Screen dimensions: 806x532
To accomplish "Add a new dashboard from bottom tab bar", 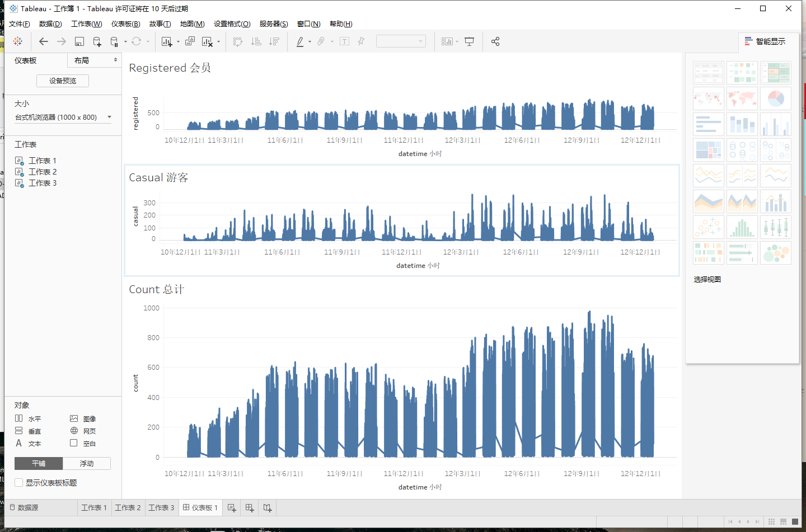I will [x=250, y=508].
